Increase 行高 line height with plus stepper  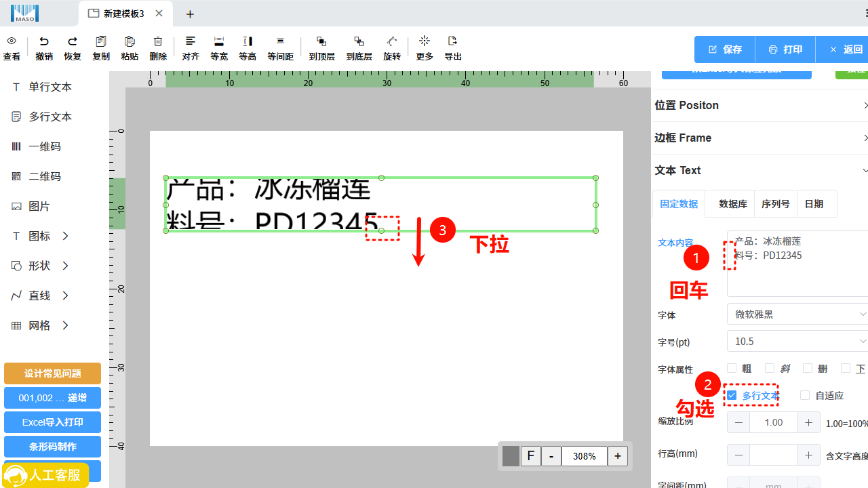click(x=808, y=455)
